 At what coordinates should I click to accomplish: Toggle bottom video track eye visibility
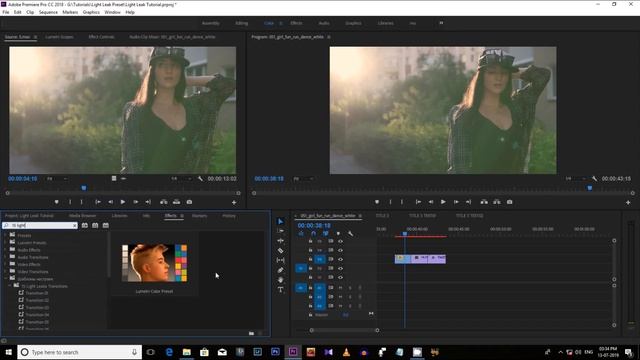click(x=340, y=277)
